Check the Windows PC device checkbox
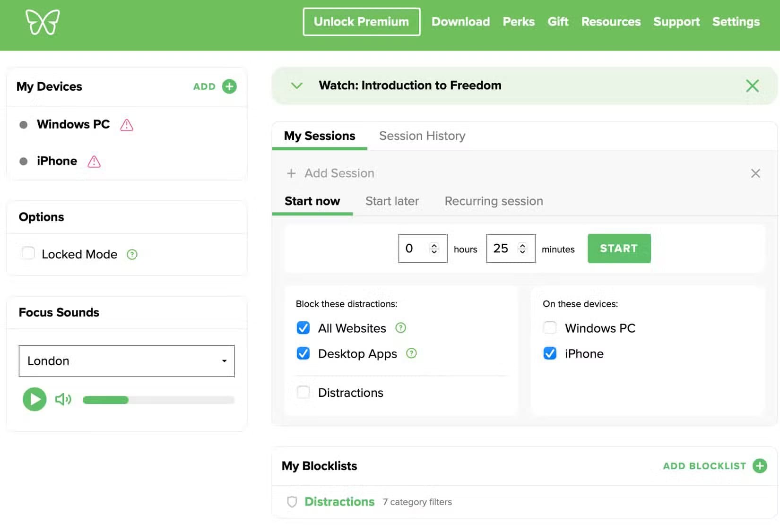Viewport: 780px width, 532px height. pos(550,328)
